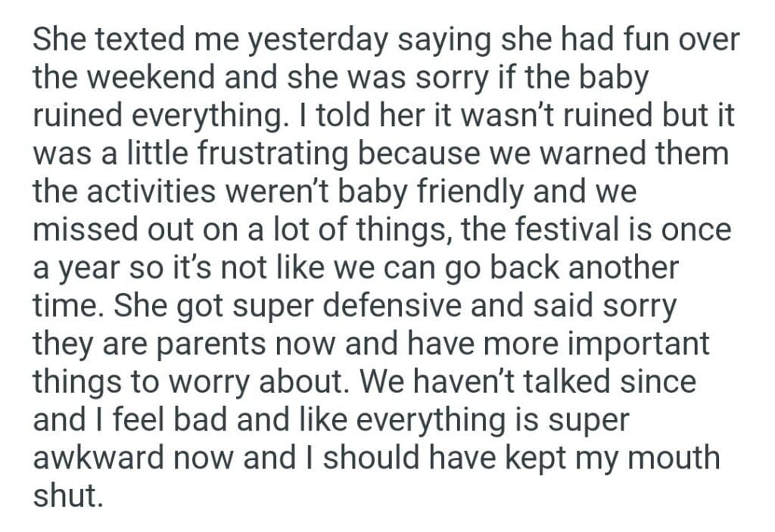The width and height of the screenshot is (775, 532).
Task: Click the word "important"
Action: pos(628,344)
